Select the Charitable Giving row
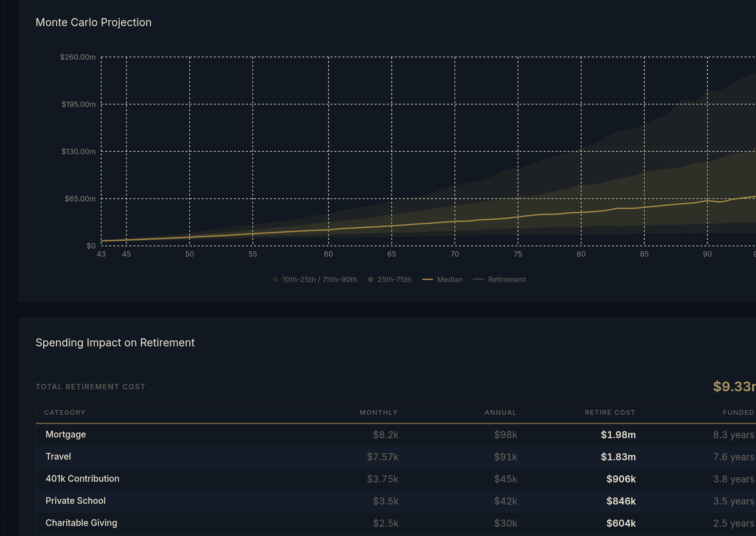The image size is (756, 536). [x=81, y=523]
